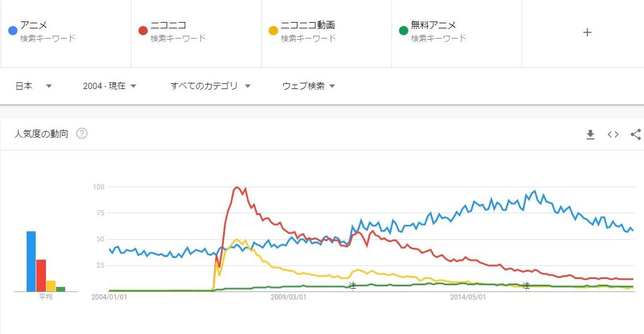Add a comparison term with plus icon
The height and width of the screenshot is (334, 644).
(587, 32)
